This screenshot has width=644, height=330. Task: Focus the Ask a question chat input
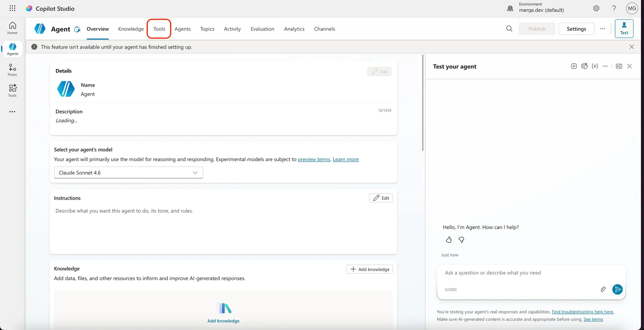531,273
